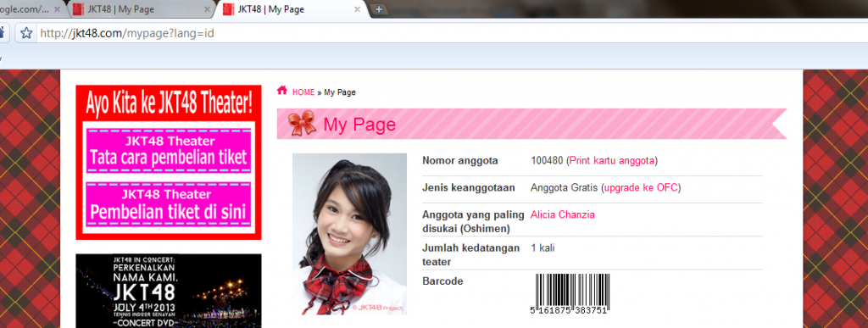This screenshot has width=868, height=328.
Task: Open Tata cara pembelian tiket banner
Action: pos(169,150)
